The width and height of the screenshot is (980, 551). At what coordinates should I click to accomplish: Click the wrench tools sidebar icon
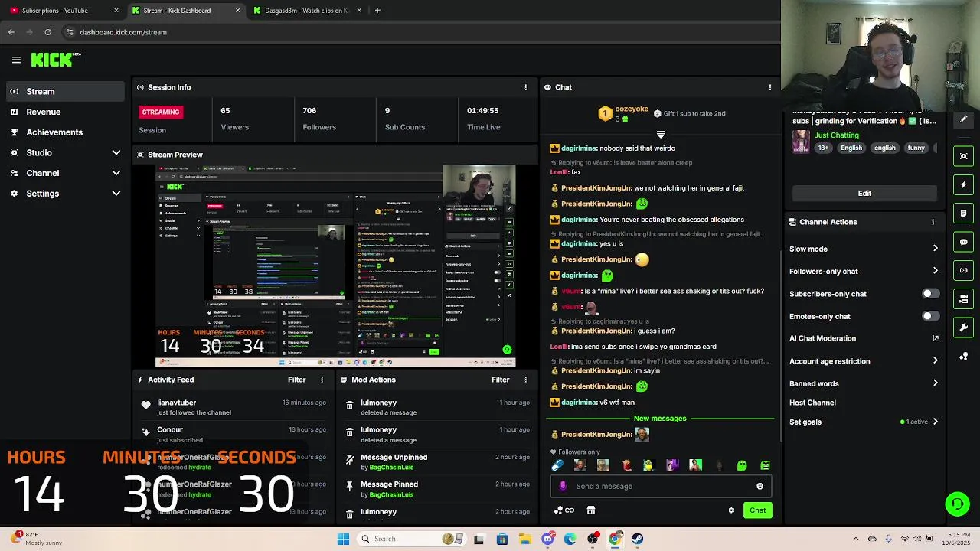point(963,328)
